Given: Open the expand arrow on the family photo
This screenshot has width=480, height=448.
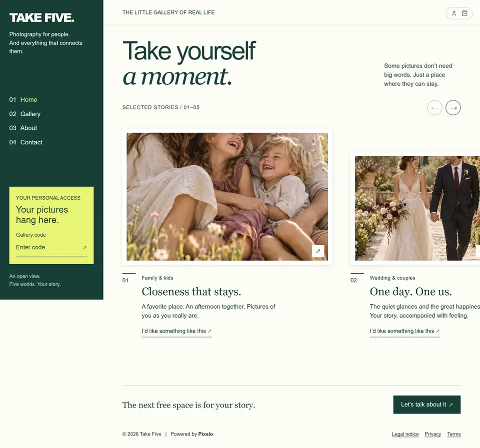Looking at the screenshot, I should coord(318,251).
